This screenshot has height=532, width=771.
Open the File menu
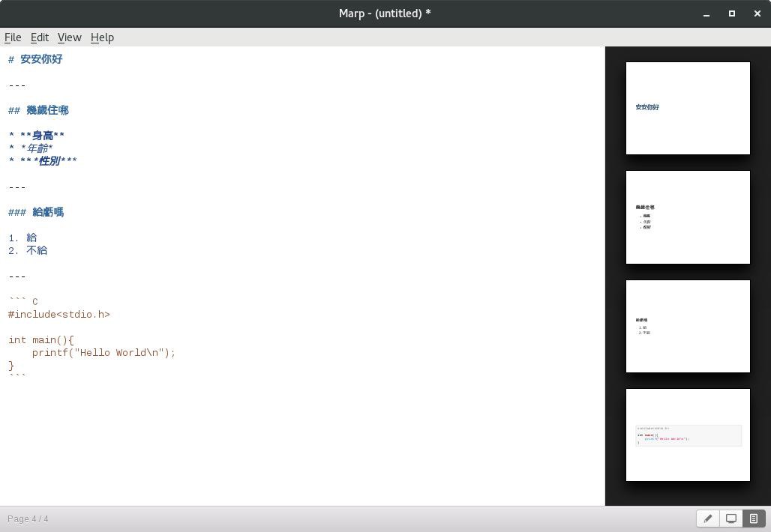tap(13, 37)
